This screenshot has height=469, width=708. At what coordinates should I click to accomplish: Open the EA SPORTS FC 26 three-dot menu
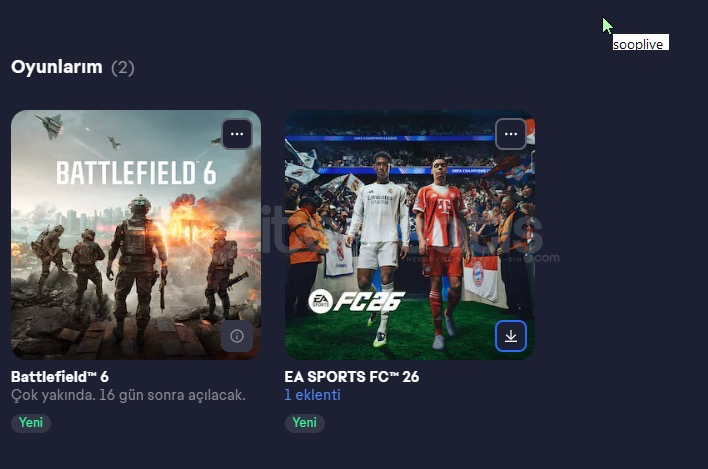[x=511, y=134]
